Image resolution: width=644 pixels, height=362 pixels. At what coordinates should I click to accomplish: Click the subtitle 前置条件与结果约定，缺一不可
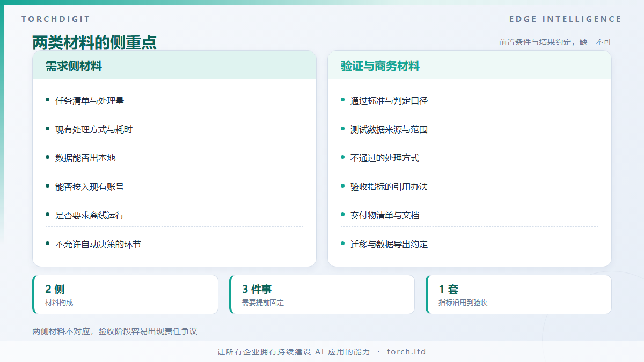click(555, 42)
